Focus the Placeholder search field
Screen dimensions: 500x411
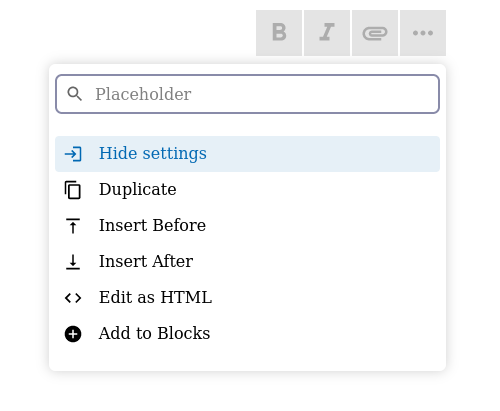click(x=247, y=94)
